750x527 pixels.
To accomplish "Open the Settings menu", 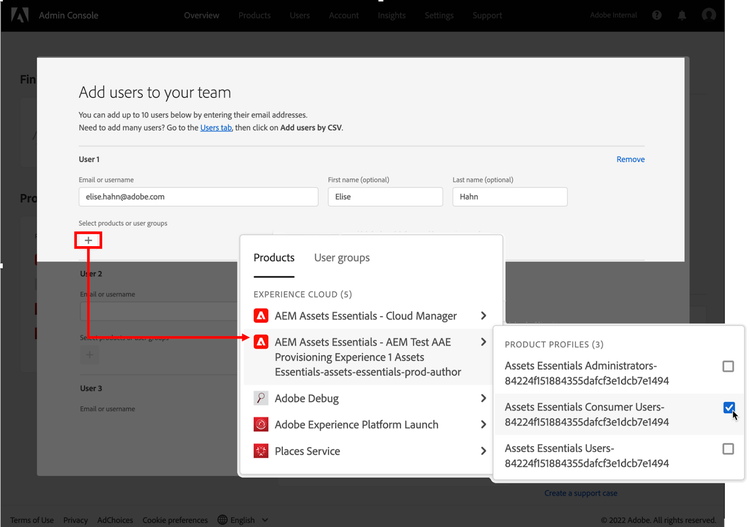I will [x=439, y=15].
